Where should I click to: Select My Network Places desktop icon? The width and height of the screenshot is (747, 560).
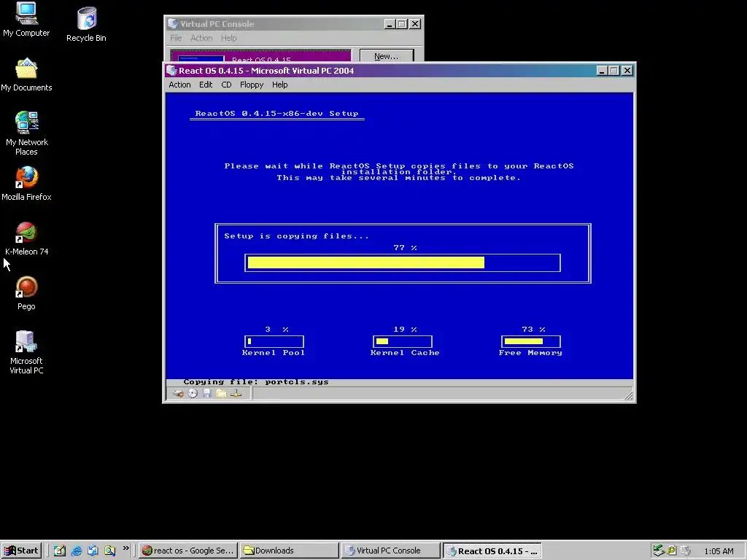[26, 133]
